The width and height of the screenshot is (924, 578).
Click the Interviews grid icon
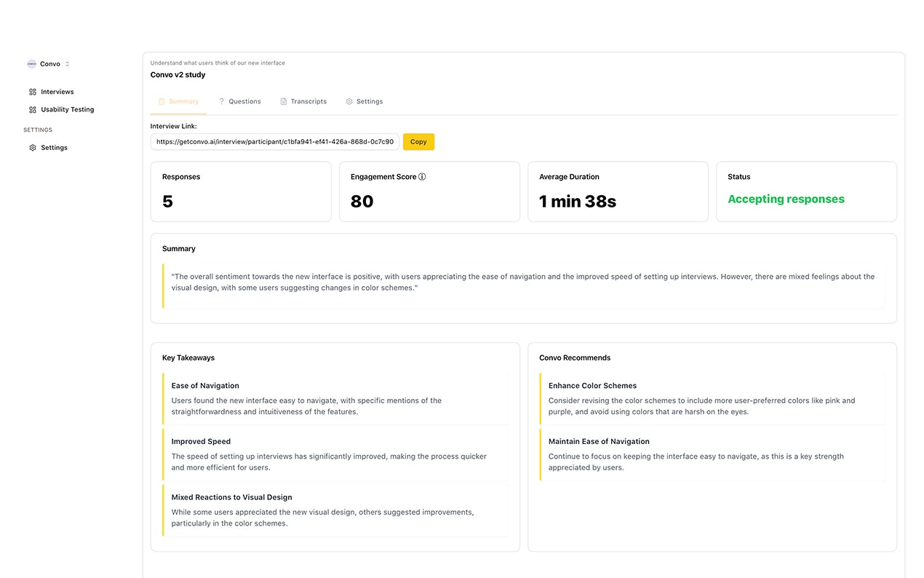point(33,92)
